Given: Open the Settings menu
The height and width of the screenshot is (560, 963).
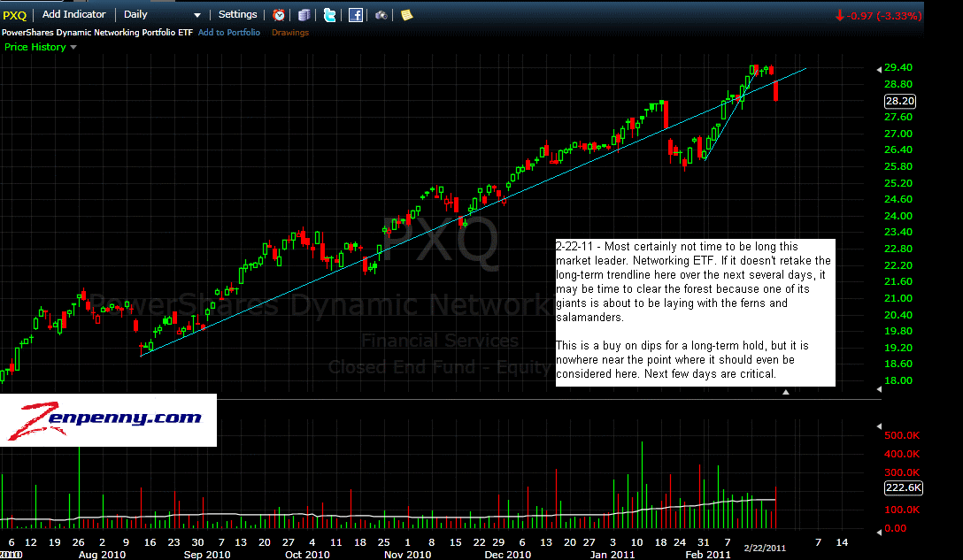Looking at the screenshot, I should (238, 14).
